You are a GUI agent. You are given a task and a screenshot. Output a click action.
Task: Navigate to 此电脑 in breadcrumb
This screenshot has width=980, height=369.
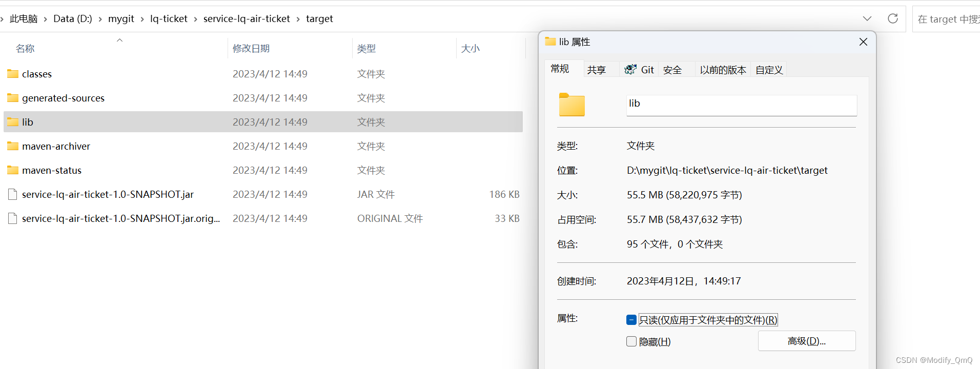coord(24,19)
